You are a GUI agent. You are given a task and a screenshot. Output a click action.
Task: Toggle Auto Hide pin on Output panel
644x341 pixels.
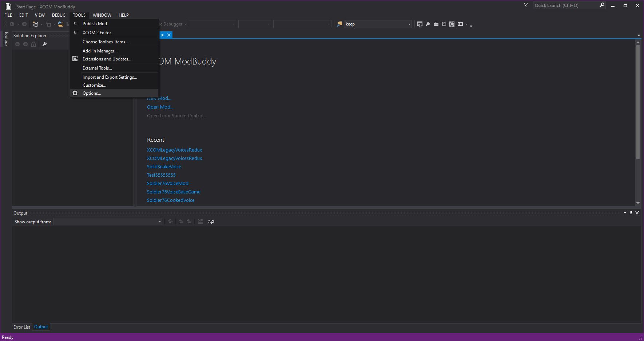(x=631, y=213)
